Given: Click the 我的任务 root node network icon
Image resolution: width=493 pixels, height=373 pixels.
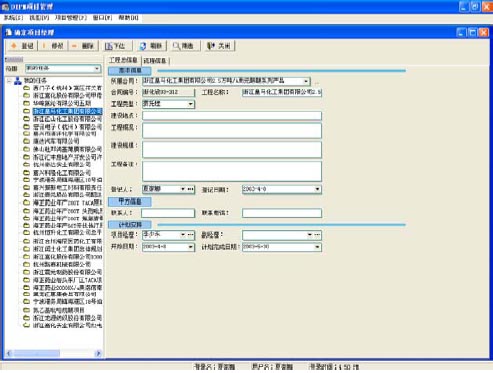Looking at the screenshot, I should 18,81.
